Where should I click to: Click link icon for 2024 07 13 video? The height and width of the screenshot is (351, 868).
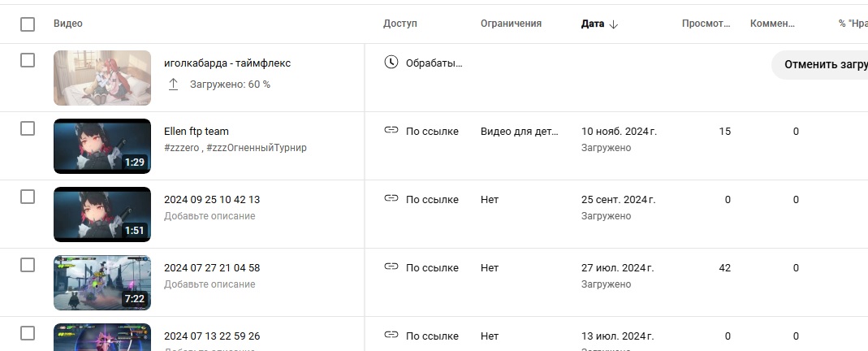pos(391,336)
